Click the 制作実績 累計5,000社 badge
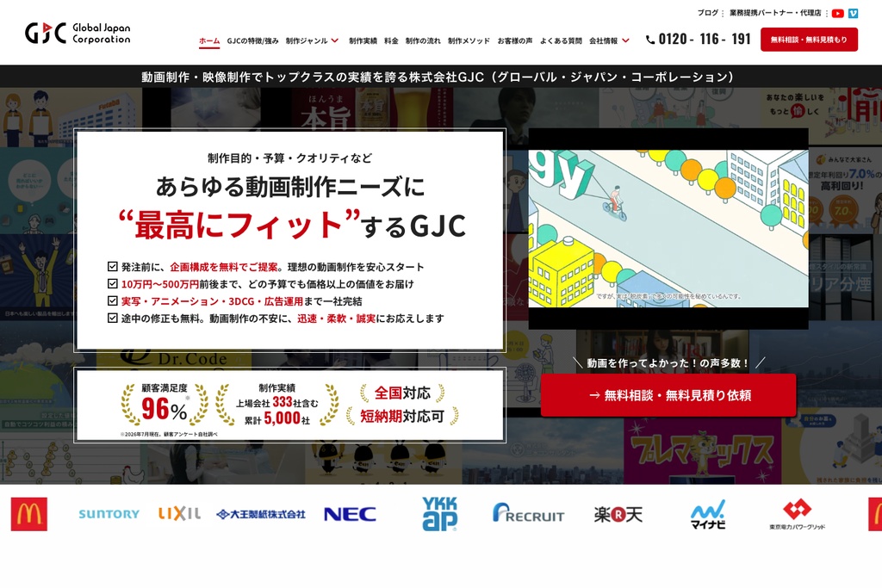This screenshot has width=882, height=588. tap(276, 405)
